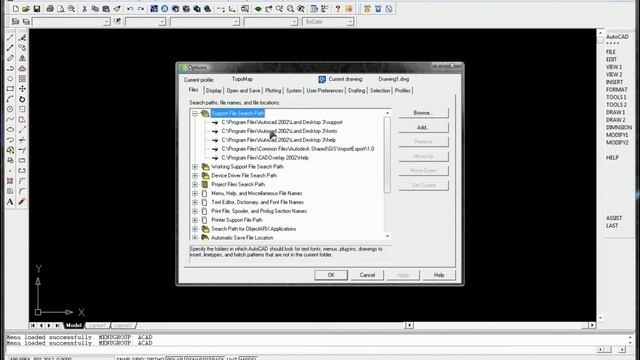
Task: Select the CAD Overlay 2002\Help path
Action: pyautogui.click(x=265, y=158)
